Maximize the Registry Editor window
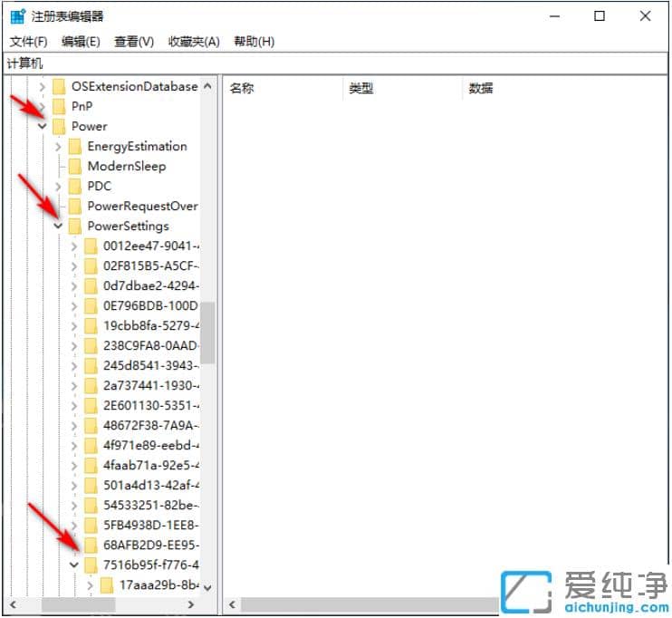Viewport: 672px width, 618px height. click(x=600, y=16)
